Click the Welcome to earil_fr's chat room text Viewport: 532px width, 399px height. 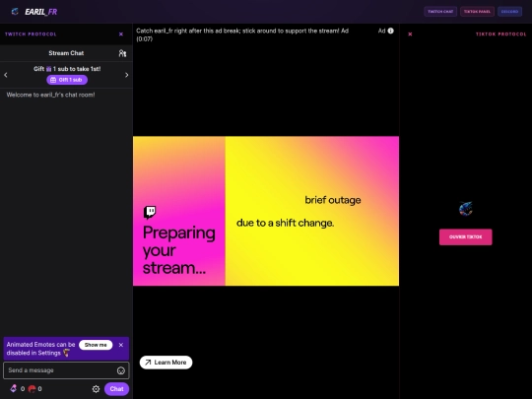tap(51, 95)
